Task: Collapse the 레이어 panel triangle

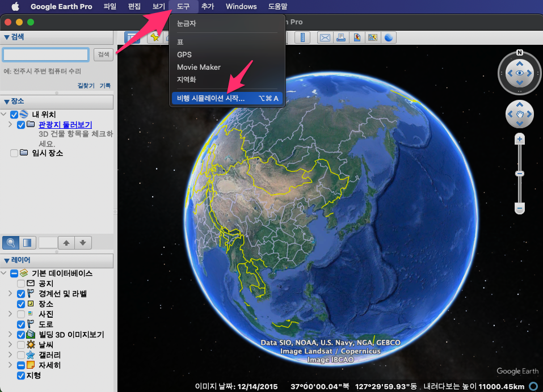Action: point(7,260)
